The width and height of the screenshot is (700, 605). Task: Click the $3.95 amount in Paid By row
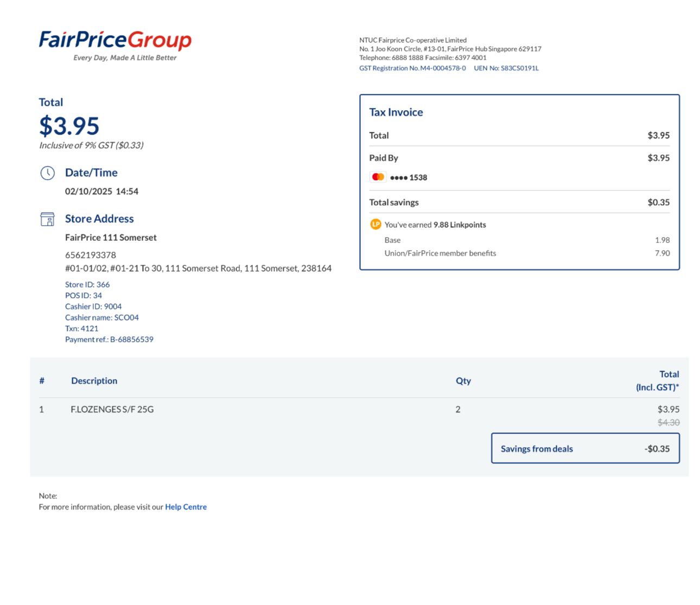click(x=659, y=158)
